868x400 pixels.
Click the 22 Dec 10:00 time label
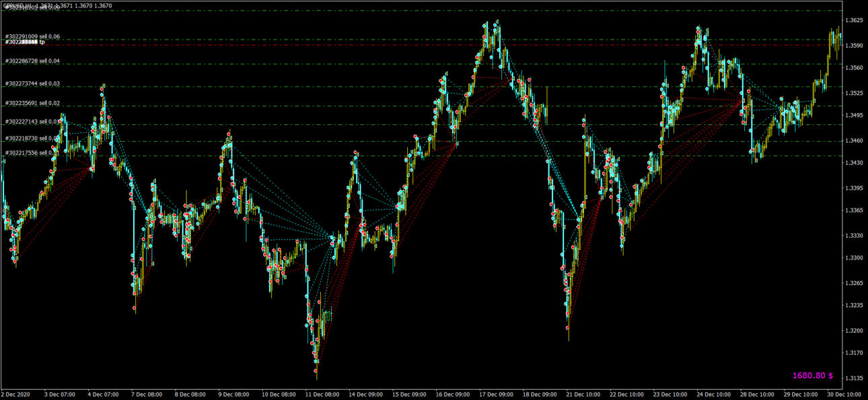627,395
